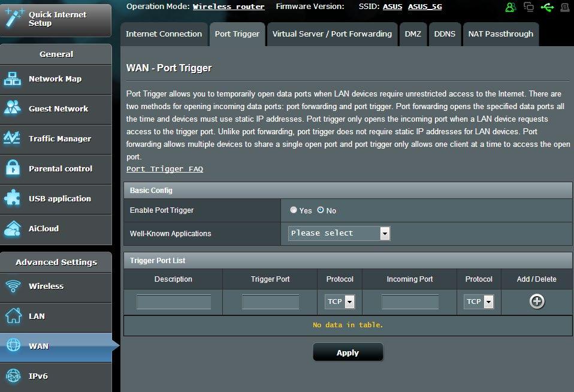Click the Parental control lock icon
The image size is (574, 392).
pyautogui.click(x=13, y=168)
